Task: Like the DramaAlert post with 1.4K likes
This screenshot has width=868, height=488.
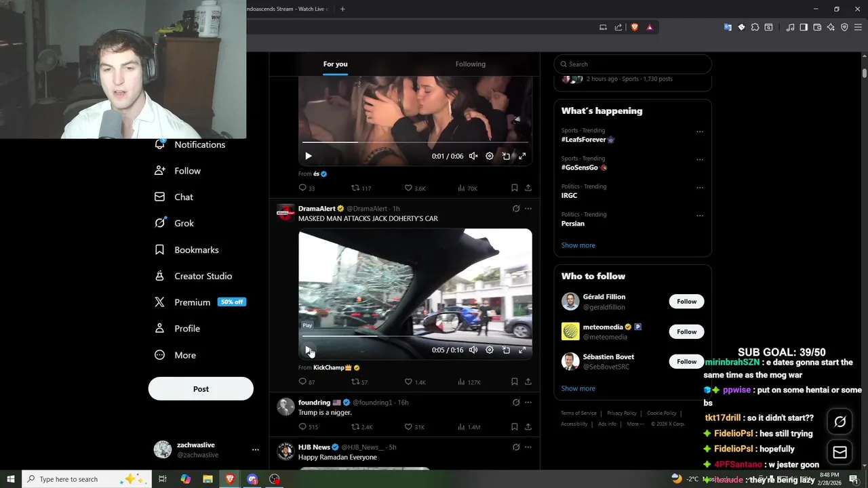Action: coord(415,382)
